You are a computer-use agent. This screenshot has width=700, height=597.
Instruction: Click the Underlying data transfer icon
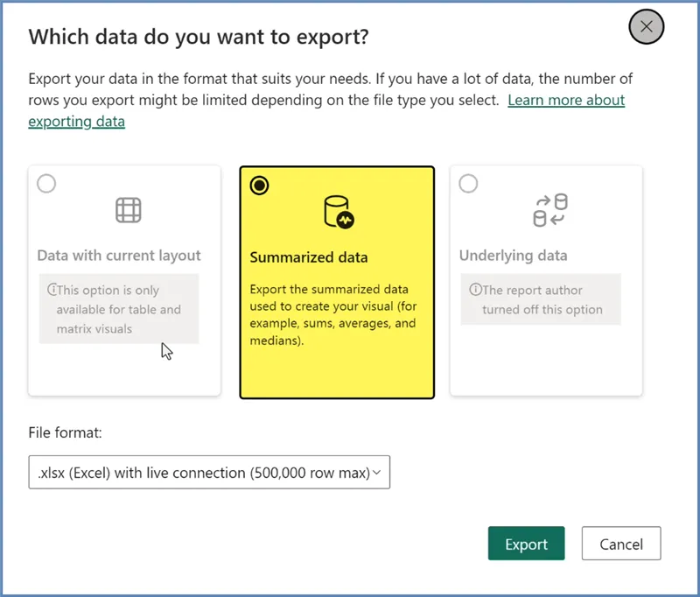(550, 210)
